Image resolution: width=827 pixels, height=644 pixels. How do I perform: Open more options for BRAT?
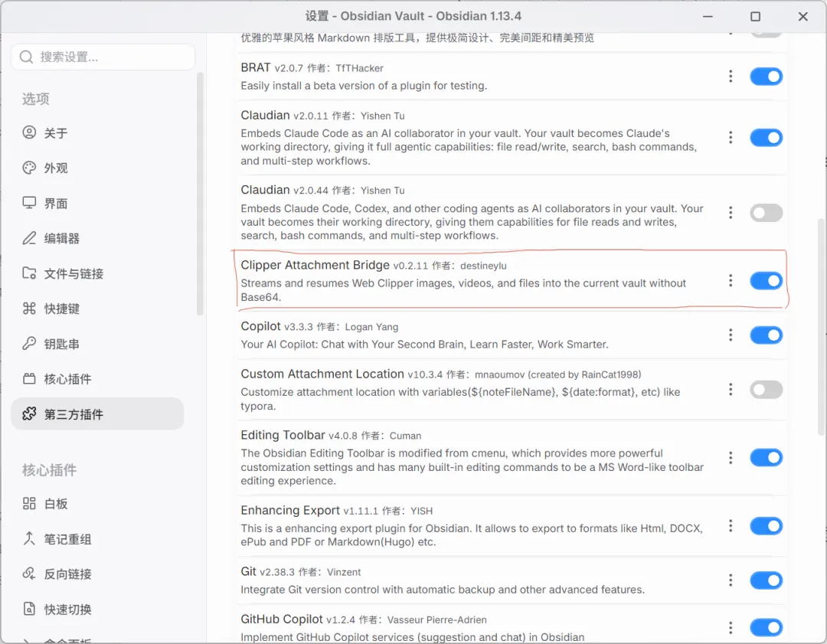coord(731,77)
